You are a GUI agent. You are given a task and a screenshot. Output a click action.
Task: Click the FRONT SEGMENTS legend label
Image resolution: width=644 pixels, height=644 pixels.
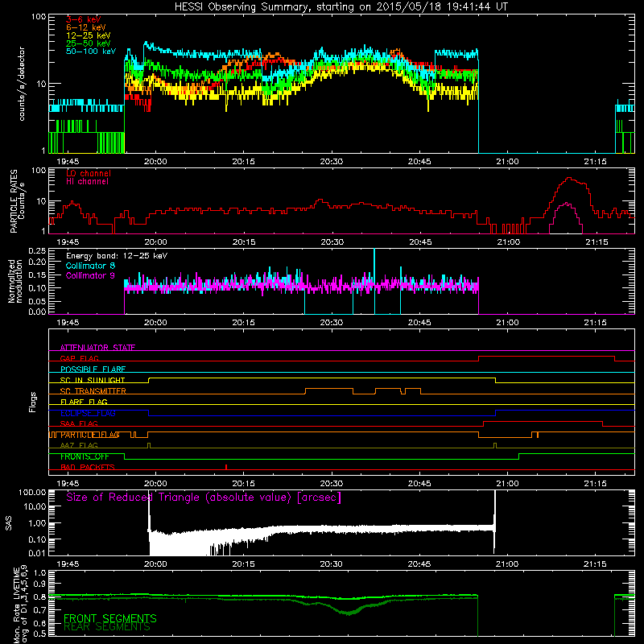tap(110, 618)
